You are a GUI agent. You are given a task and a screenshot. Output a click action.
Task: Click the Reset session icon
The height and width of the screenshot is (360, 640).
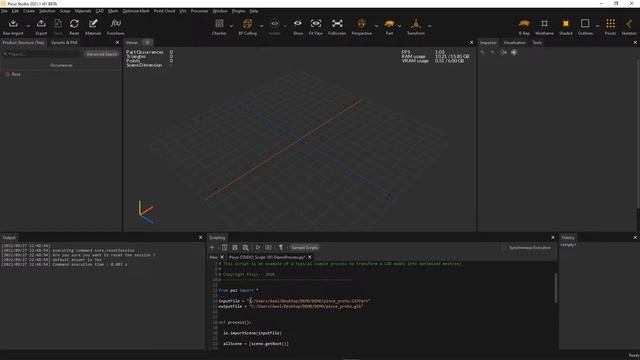[74, 24]
